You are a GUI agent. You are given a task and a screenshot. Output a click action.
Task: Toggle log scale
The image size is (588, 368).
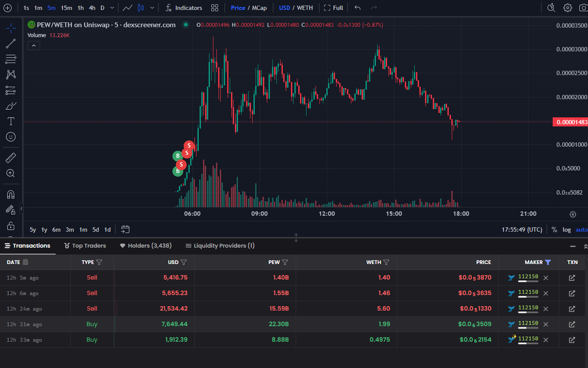pyautogui.click(x=566, y=229)
